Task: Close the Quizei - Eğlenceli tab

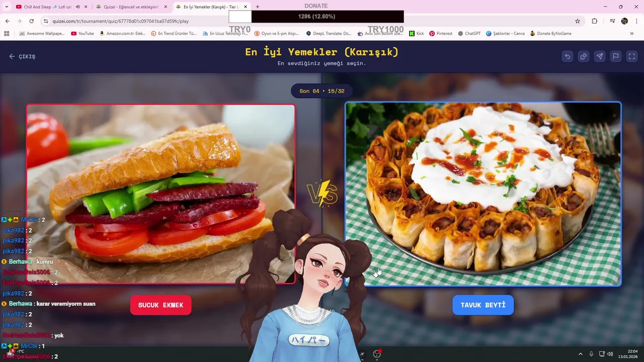Action: pyautogui.click(x=166, y=7)
